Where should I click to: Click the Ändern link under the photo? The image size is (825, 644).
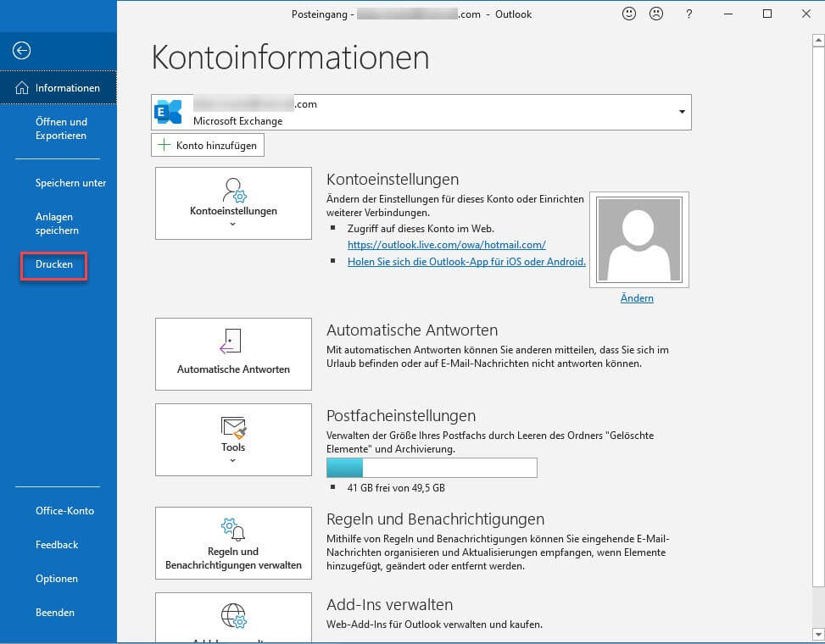coord(637,298)
